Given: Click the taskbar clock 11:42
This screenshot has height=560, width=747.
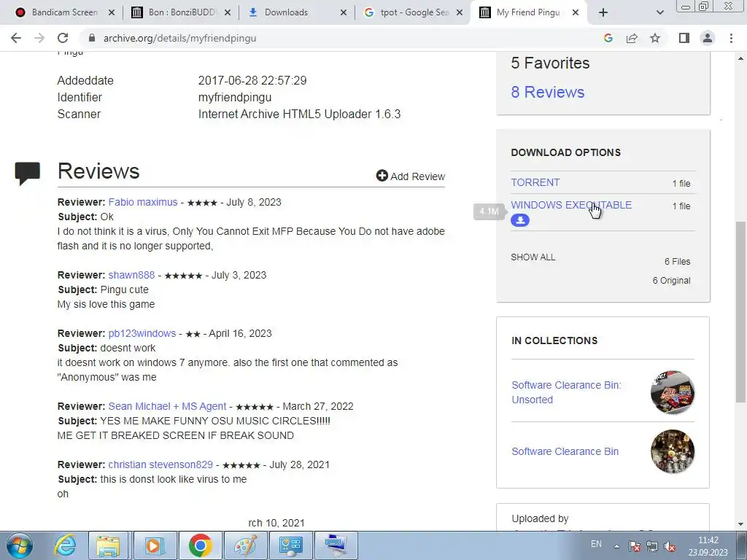Looking at the screenshot, I should [708, 546].
